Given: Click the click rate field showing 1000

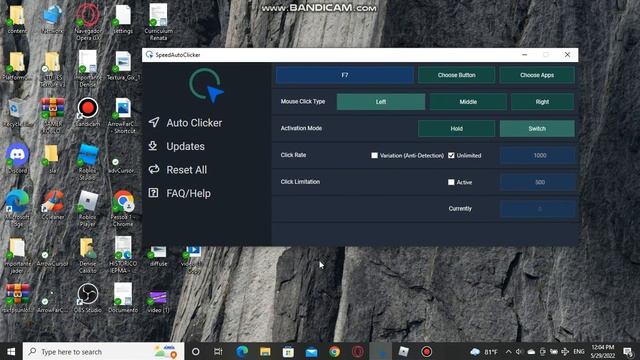Looking at the screenshot, I should (538, 156).
